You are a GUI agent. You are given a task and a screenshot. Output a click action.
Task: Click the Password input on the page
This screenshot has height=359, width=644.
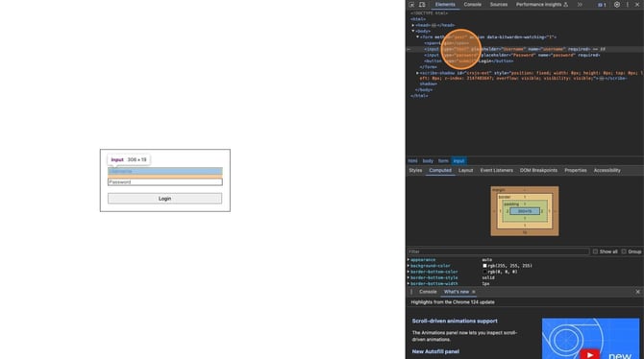point(165,182)
